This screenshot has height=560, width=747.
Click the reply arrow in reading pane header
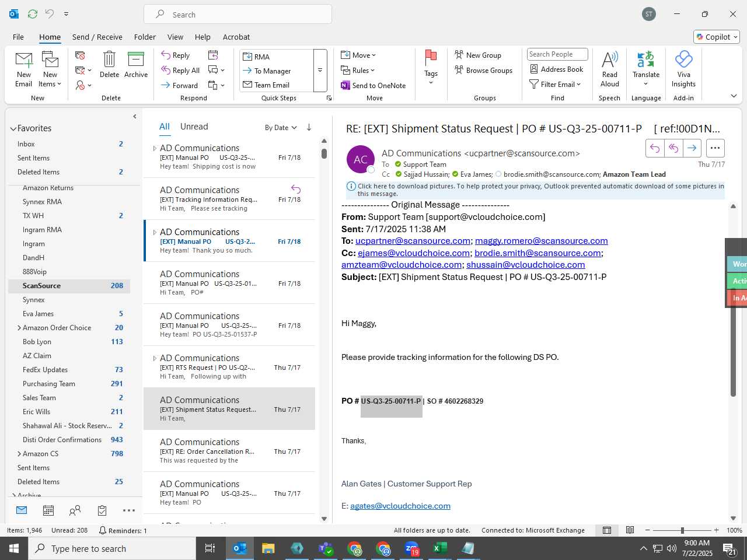click(x=655, y=148)
